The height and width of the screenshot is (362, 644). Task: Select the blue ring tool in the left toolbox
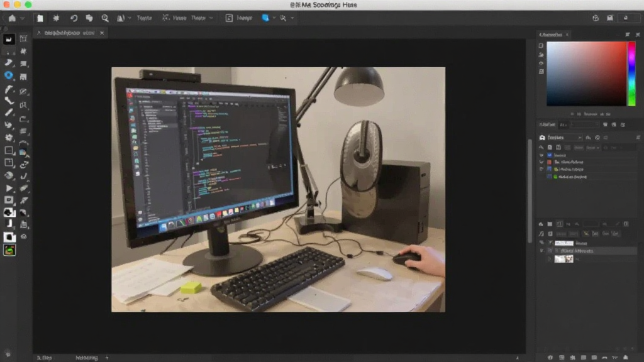click(9, 75)
